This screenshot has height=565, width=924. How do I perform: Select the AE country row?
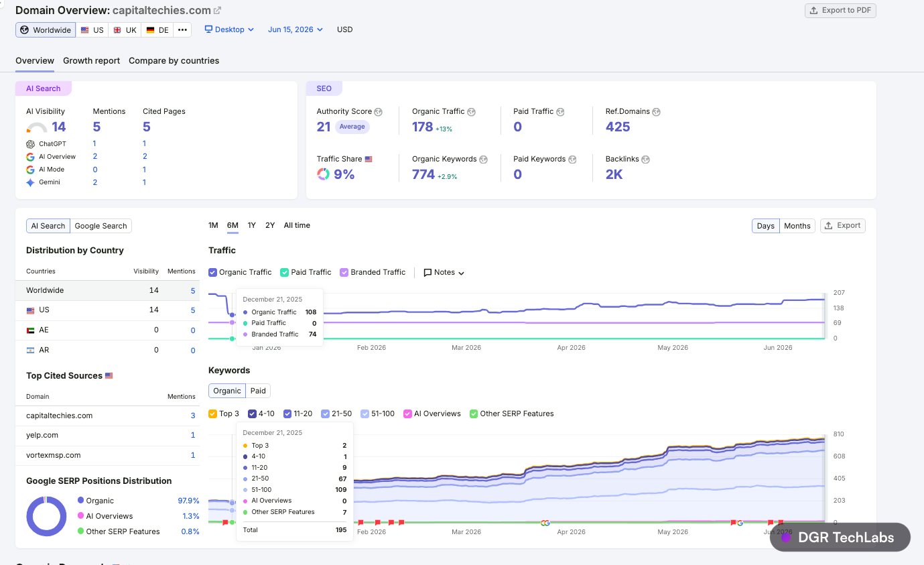(107, 330)
